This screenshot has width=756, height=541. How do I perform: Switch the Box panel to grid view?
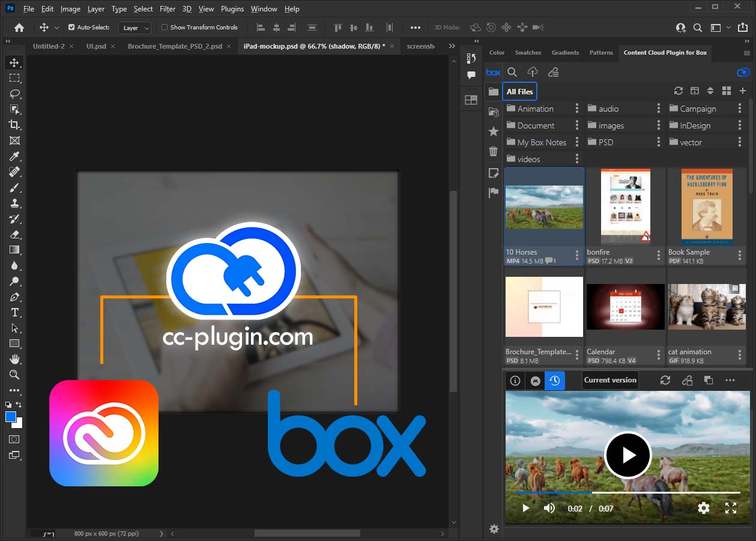(x=726, y=91)
